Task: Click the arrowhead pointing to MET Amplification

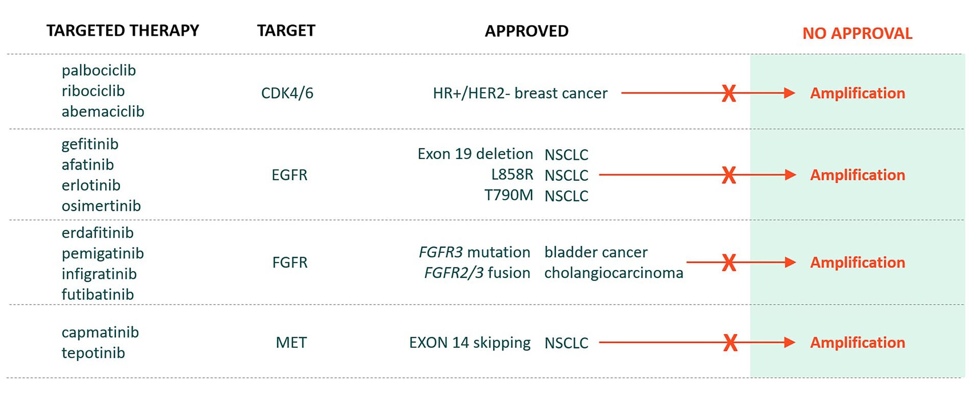Action: pyautogui.click(x=789, y=342)
